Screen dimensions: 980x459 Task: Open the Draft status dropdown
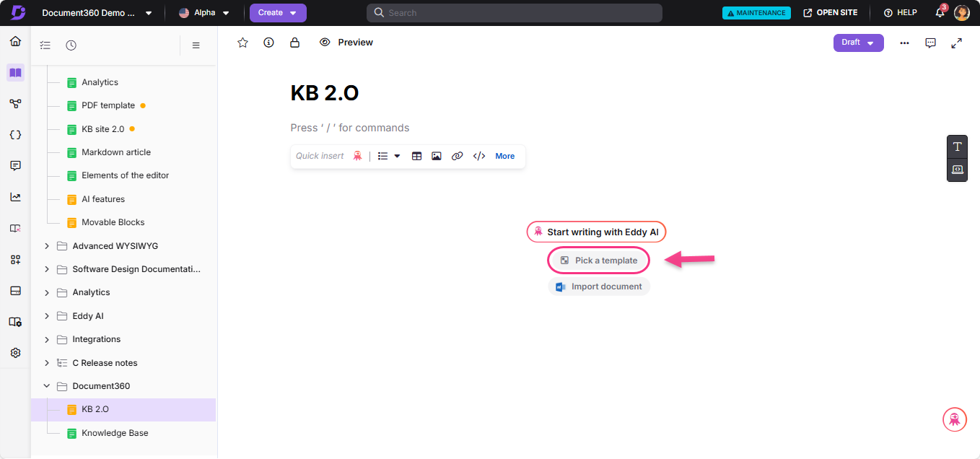tap(858, 43)
